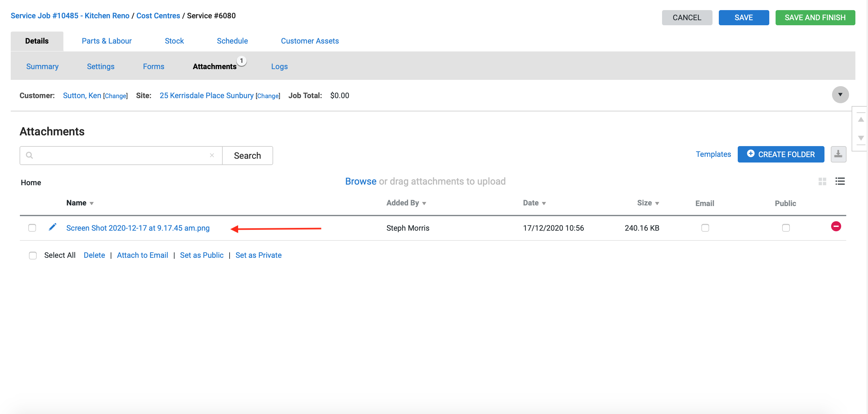The image size is (868, 414).
Task: Clear search field with the x icon
Action: pos(212,156)
